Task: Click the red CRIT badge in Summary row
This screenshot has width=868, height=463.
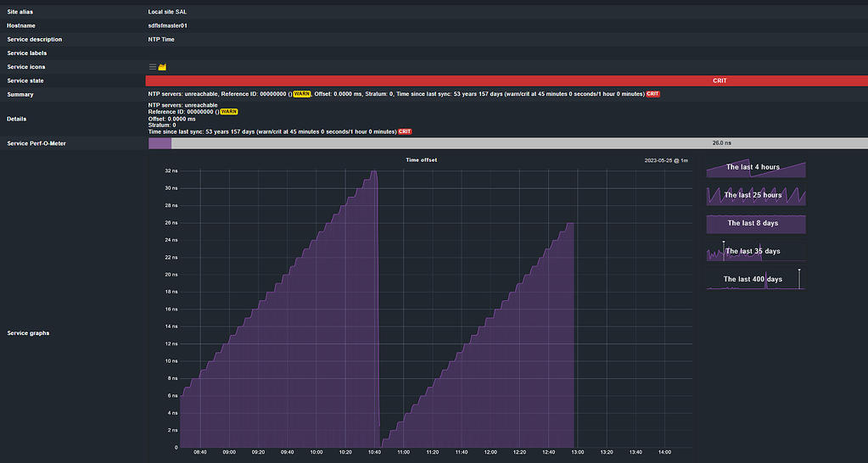Action: pyautogui.click(x=653, y=94)
